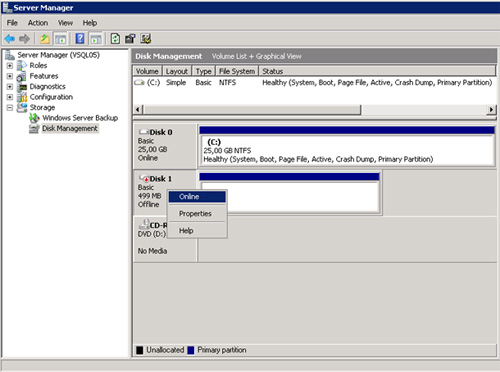Open the View menu
Viewport: 500px width, 372px height.
point(65,23)
